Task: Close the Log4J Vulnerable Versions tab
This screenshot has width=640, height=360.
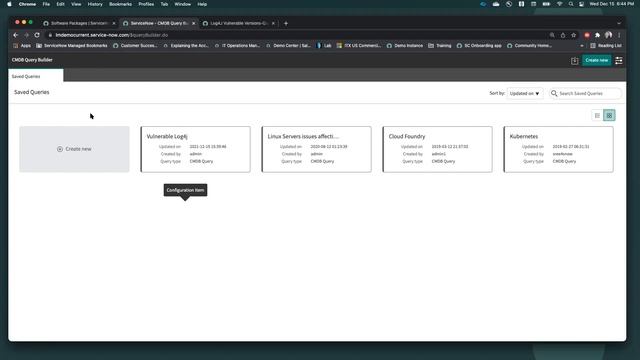Action: (273, 23)
